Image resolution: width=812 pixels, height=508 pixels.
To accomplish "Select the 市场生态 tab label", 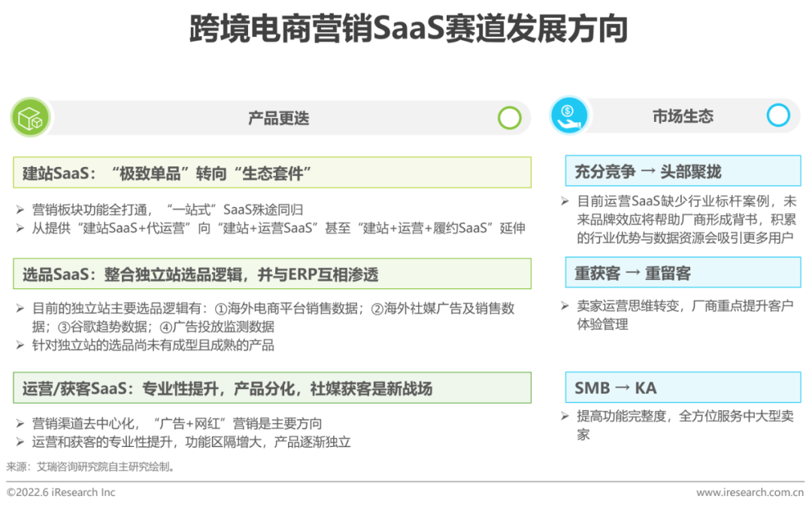I will (682, 115).
